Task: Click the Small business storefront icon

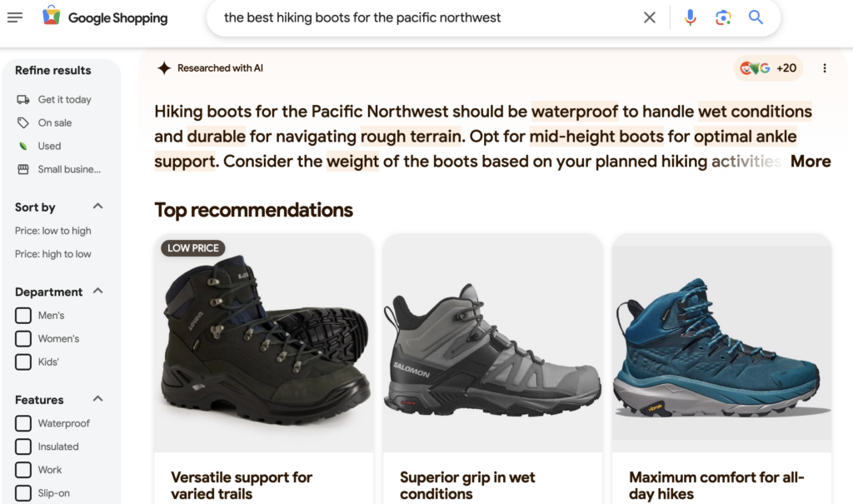Action: tap(22, 169)
